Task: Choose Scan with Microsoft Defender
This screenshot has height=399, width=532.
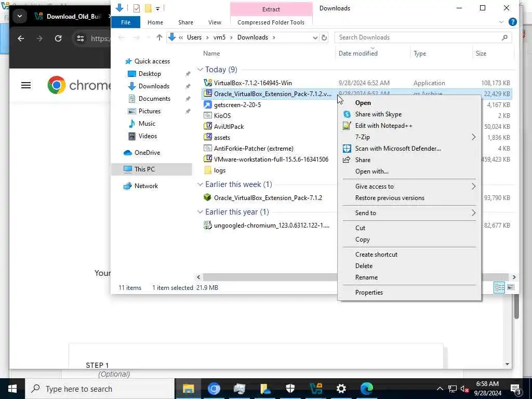Action: [x=397, y=149]
